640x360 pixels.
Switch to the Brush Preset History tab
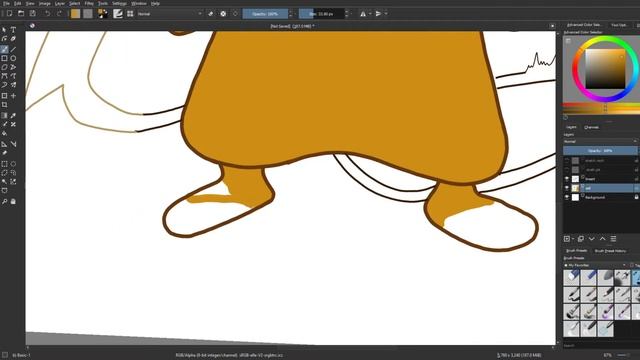tap(610, 251)
